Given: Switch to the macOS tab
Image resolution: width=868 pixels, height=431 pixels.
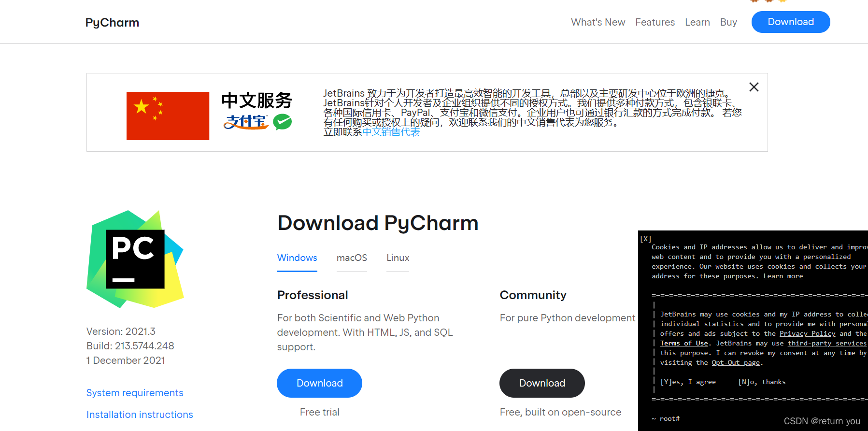Looking at the screenshot, I should click(x=352, y=258).
